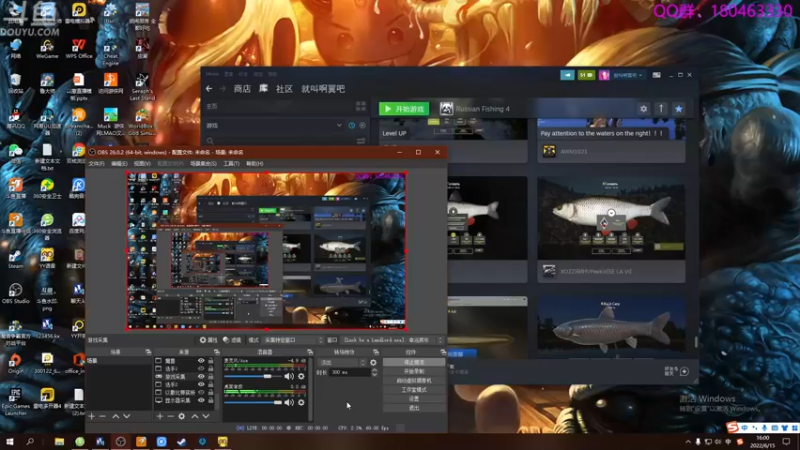Open OBS transition properties gear
This screenshot has width=800, height=450.
coord(373,363)
